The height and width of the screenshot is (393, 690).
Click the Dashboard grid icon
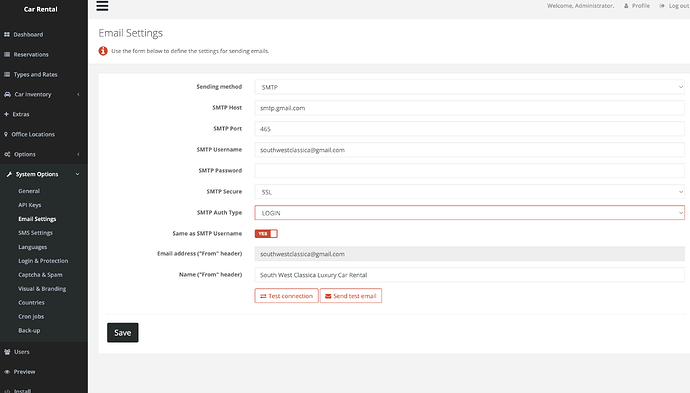click(7, 34)
